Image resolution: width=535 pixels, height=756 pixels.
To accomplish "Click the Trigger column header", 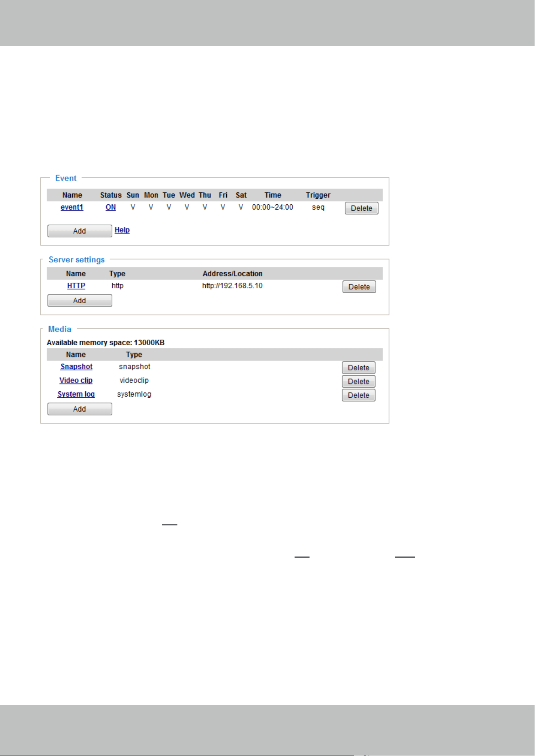I will 318,195.
